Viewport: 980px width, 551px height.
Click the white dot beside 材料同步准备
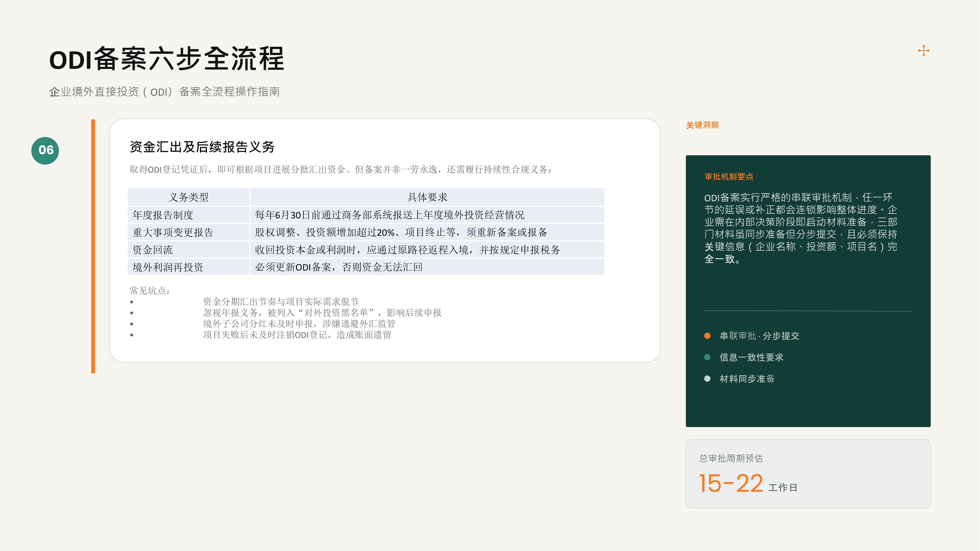[707, 379]
